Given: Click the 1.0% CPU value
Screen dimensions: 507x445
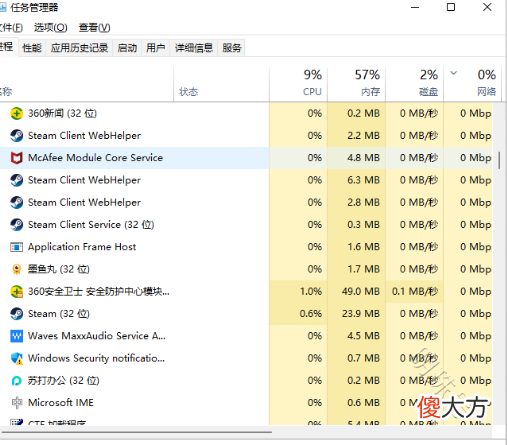Looking at the screenshot, I should tap(311, 292).
